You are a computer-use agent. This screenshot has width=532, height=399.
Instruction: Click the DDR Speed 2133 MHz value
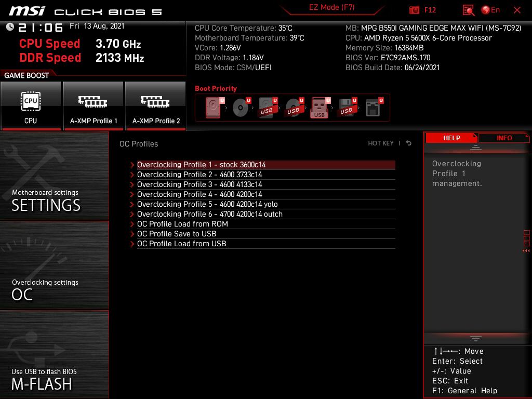click(x=120, y=58)
